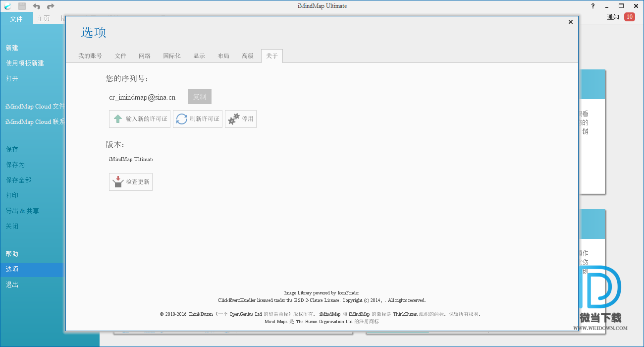This screenshot has width=644, height=347.
Task: Switch to the 我的账号 tab
Action: point(90,56)
